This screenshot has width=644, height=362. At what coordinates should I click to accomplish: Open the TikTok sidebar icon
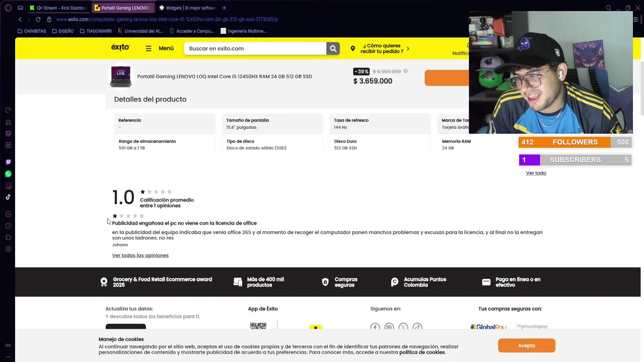coord(8,197)
